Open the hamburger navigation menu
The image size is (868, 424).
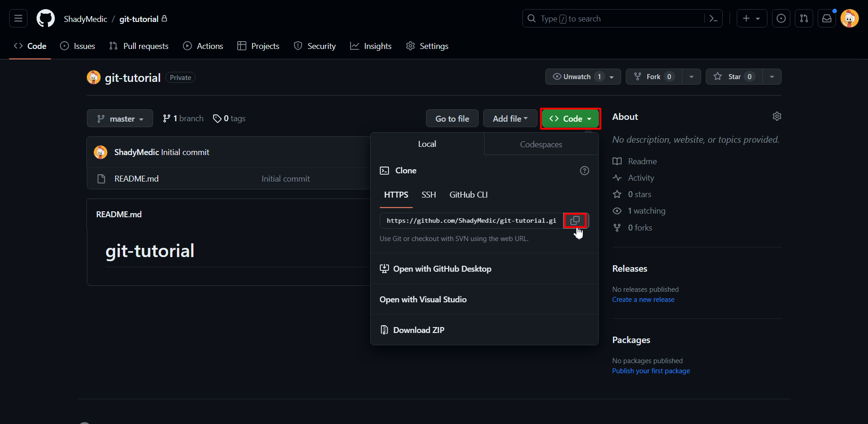(18, 19)
